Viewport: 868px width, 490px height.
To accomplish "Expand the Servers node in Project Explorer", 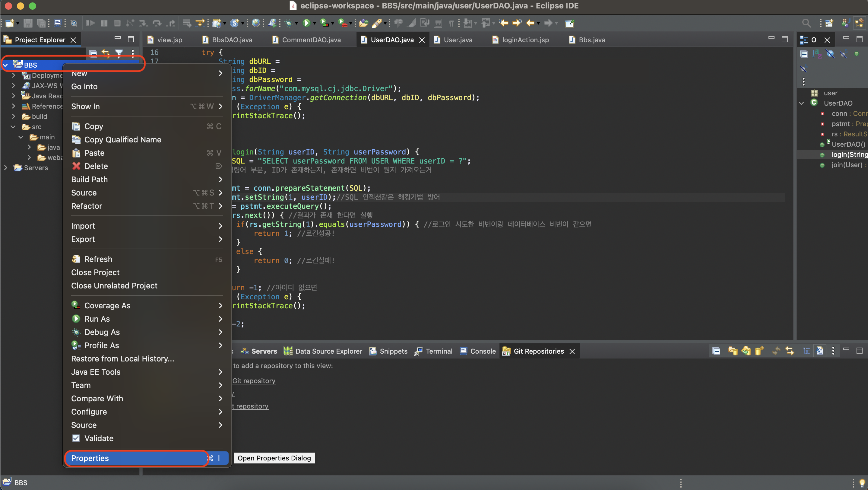I will pyautogui.click(x=6, y=167).
